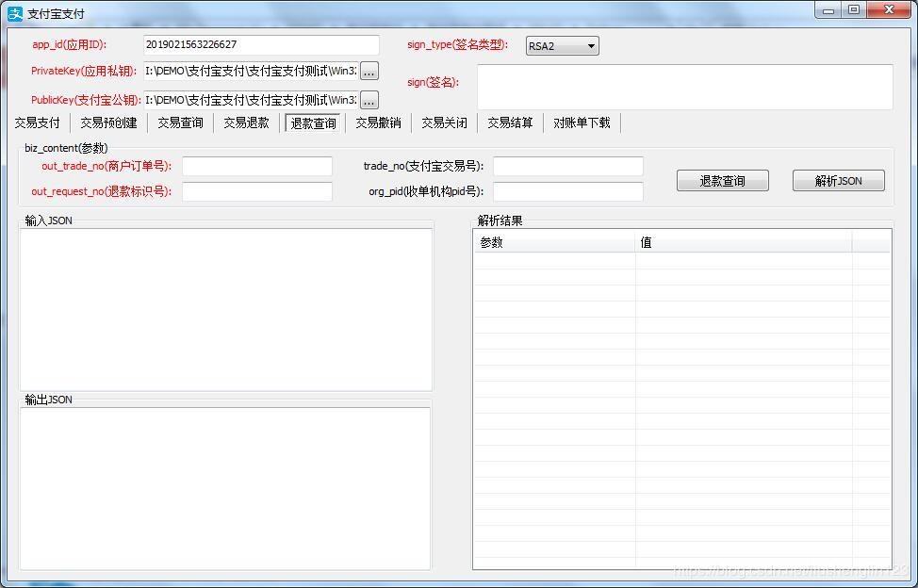Open the sign_type RSA2 dropdown
The image size is (918, 588).
562,45
